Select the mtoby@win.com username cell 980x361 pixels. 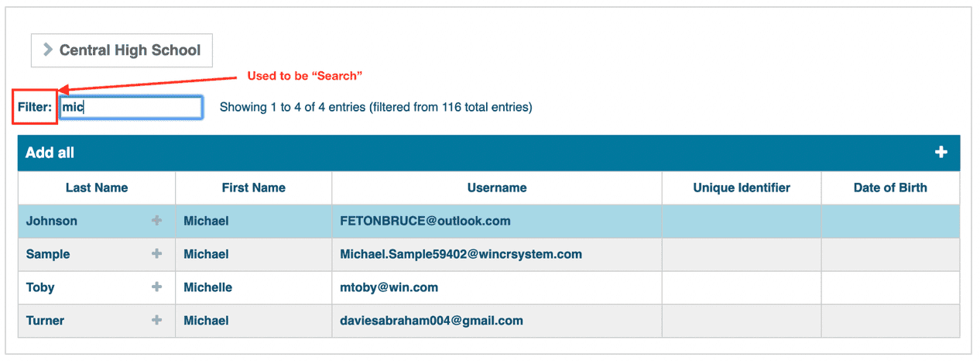pos(389,287)
